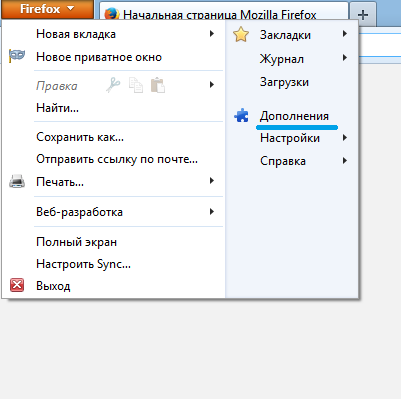Image resolution: width=401 pixels, height=399 pixels.
Task: Click the Firefox button dropdown triangle
Action: pos(70,8)
